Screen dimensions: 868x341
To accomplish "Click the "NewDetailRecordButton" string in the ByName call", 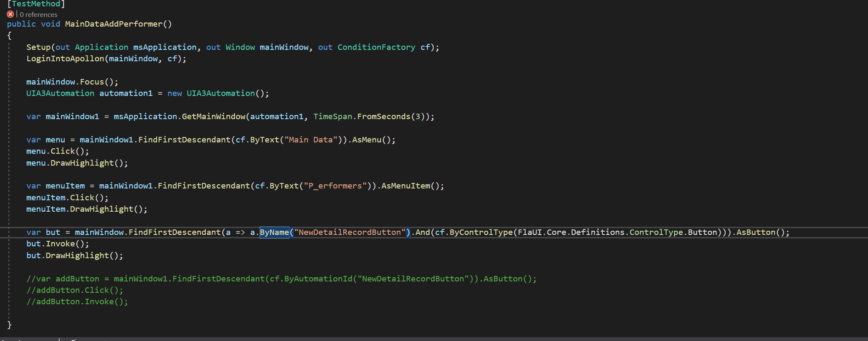I will click(350, 232).
